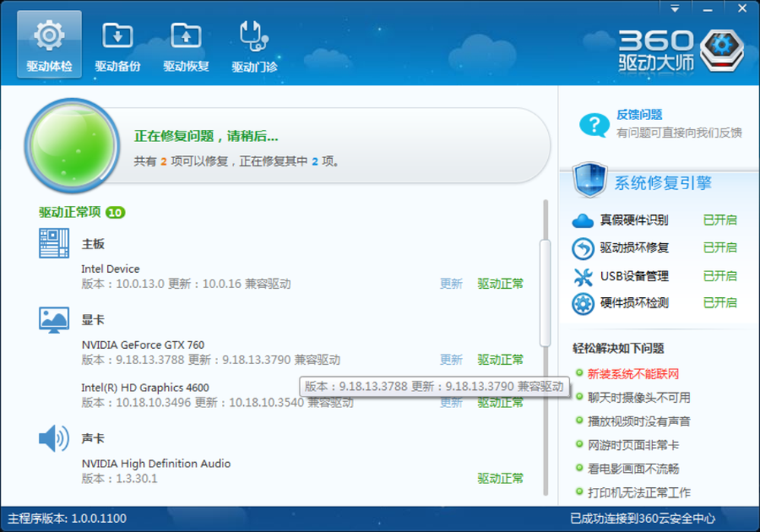
Task: Open the 驱动体检 tab
Action: tap(49, 45)
